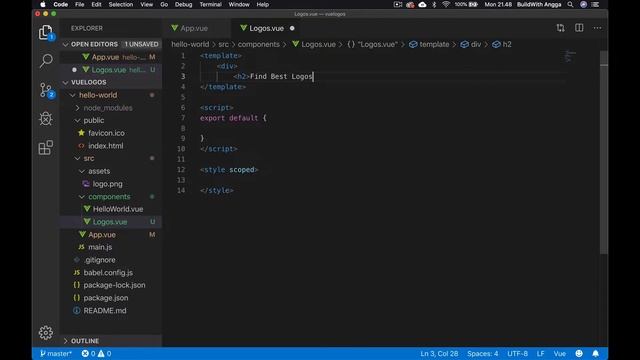This screenshot has width=640, height=360.
Task: Open the Debug menu
Action: [183, 4]
